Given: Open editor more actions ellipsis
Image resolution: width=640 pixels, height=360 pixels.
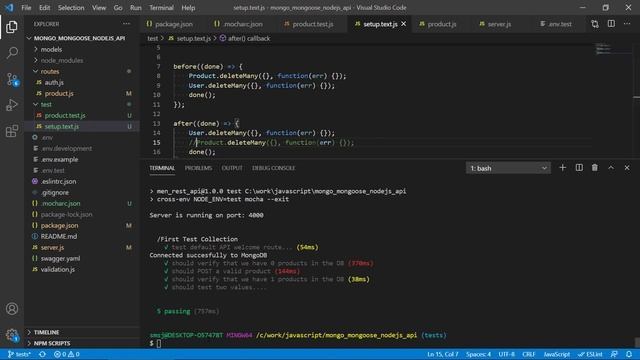Looking at the screenshot, I should pyautogui.click(x=627, y=24).
